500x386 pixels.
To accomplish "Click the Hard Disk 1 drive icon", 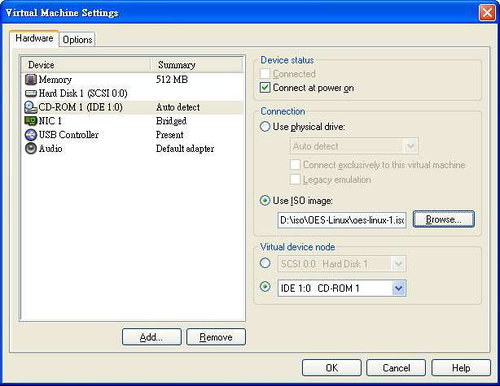I will coord(31,93).
